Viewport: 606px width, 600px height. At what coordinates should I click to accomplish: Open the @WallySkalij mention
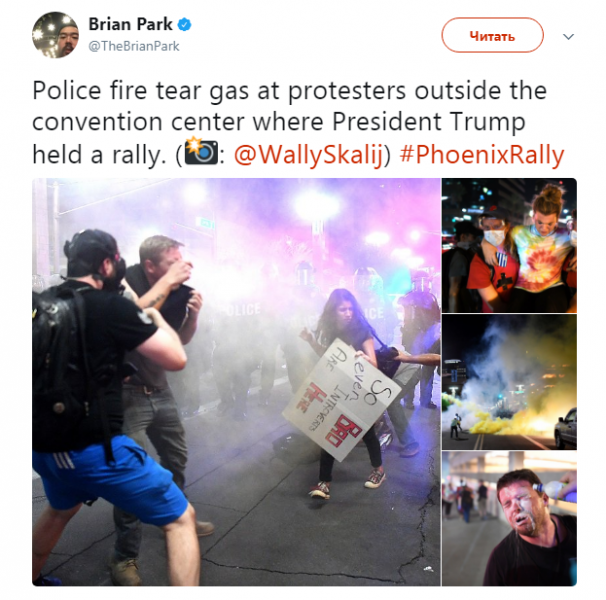pyautogui.click(x=309, y=155)
